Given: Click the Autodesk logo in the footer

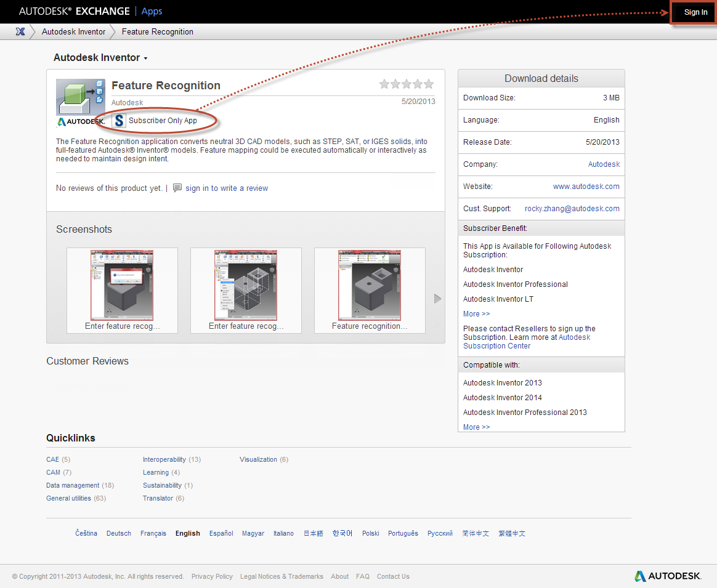Looking at the screenshot, I should 668,576.
